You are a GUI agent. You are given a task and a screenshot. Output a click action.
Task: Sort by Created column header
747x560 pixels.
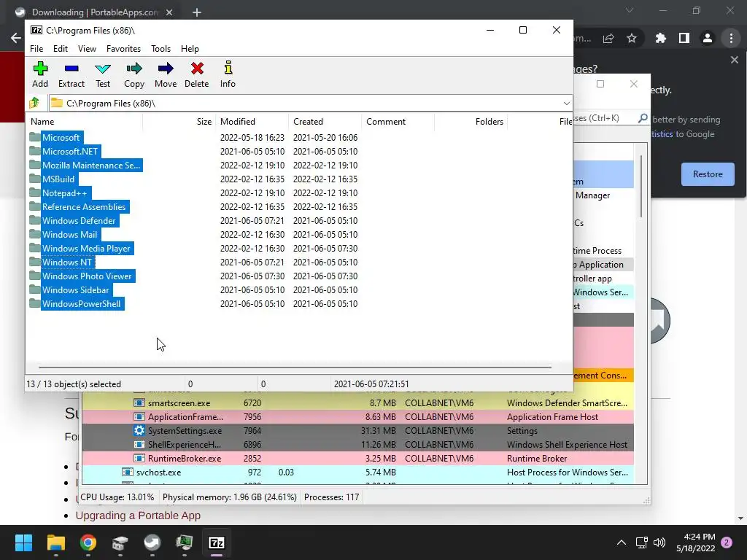(x=325, y=122)
